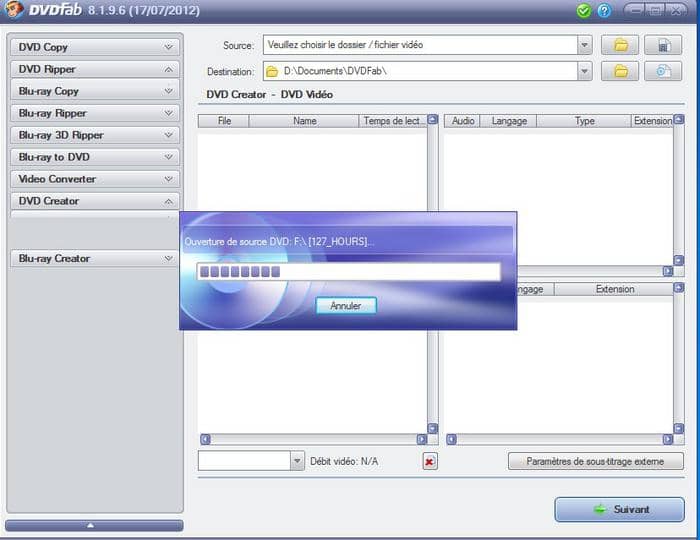Expand the Blu-ray 3D Ripper section

95,135
